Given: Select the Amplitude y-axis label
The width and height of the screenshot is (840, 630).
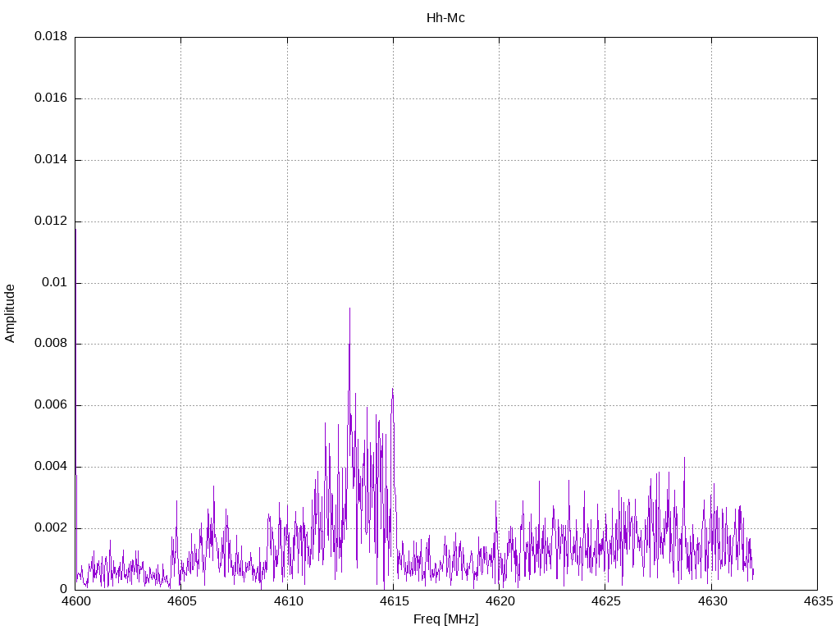Looking at the screenshot, I should tap(11, 313).
